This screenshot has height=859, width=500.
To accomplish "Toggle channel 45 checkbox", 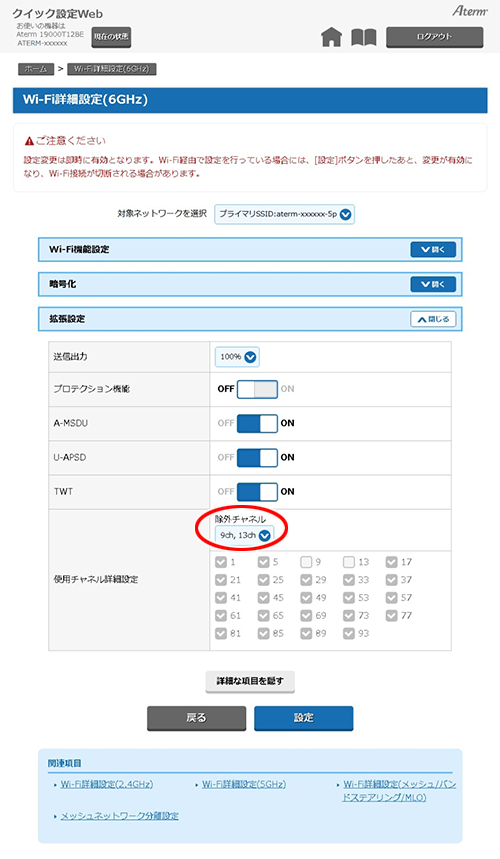I will (x=263, y=598).
